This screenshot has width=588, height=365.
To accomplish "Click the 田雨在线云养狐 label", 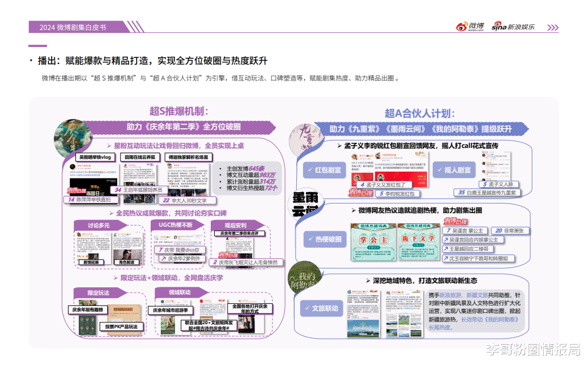I will (x=140, y=157).
